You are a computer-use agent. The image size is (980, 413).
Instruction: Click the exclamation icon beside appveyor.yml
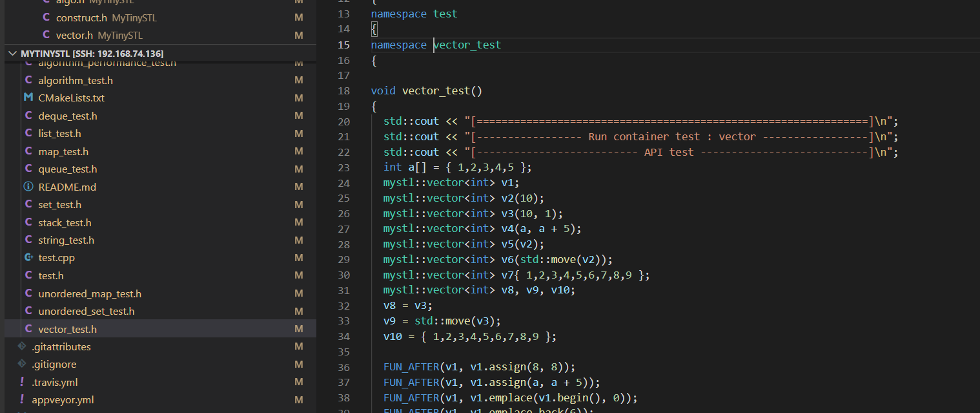pos(22,400)
